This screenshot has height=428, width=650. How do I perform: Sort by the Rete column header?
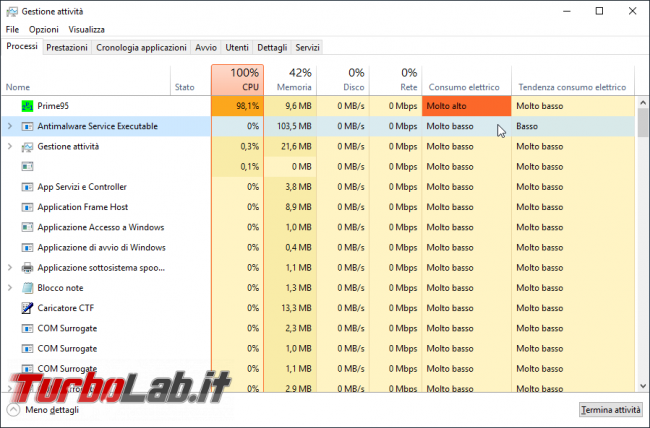[x=396, y=80]
